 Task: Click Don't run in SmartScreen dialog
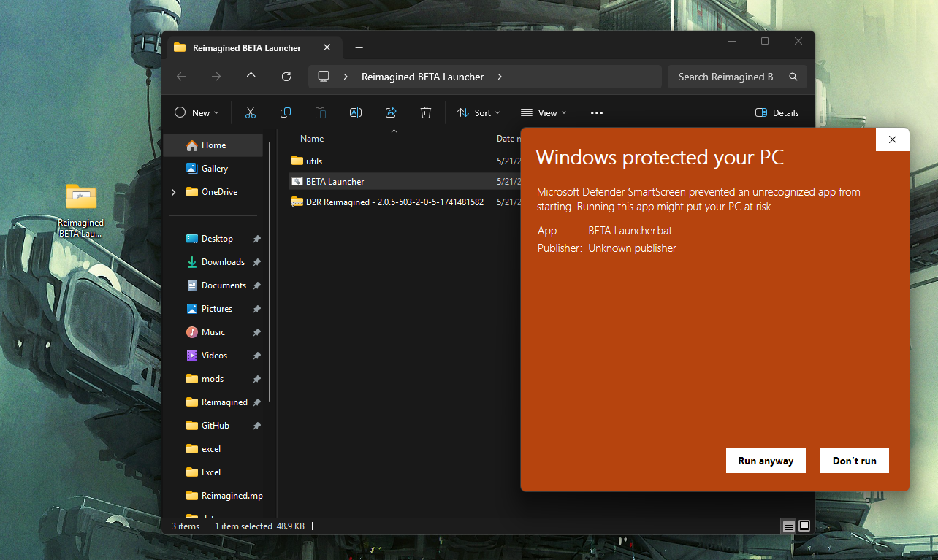click(855, 461)
